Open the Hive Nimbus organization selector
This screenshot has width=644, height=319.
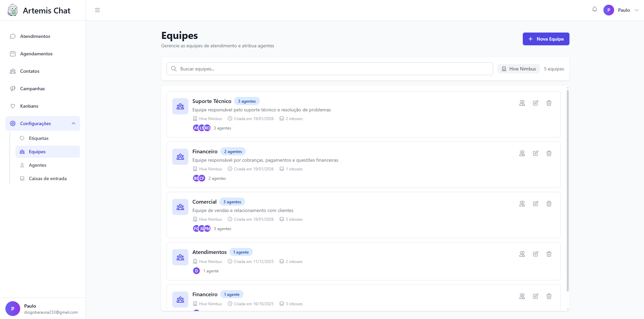[x=518, y=69]
